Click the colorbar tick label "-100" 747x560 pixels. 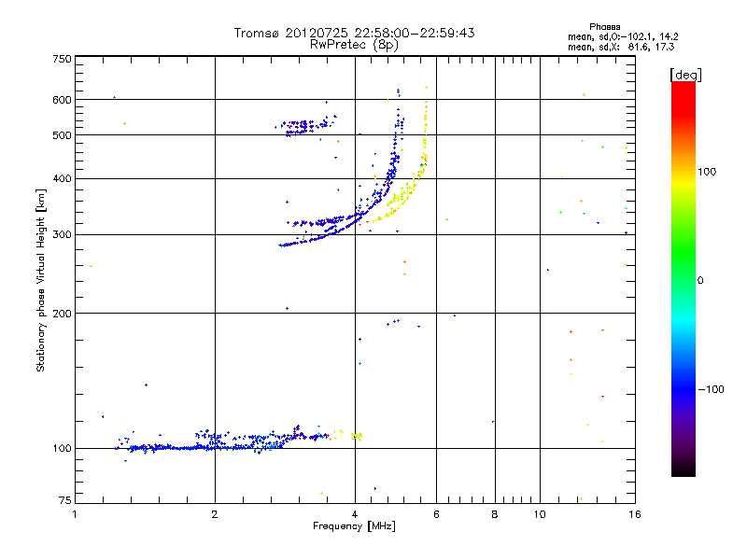point(711,389)
